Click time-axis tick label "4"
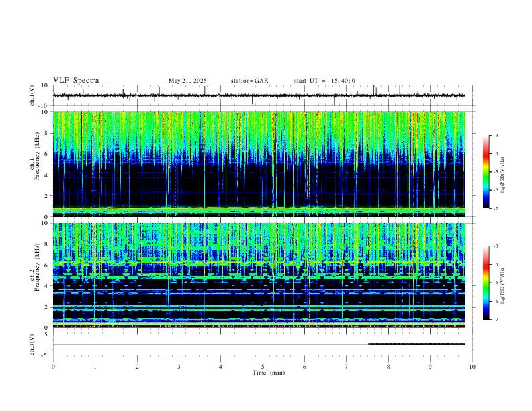Screen dimensions: 532x411 coord(221,367)
